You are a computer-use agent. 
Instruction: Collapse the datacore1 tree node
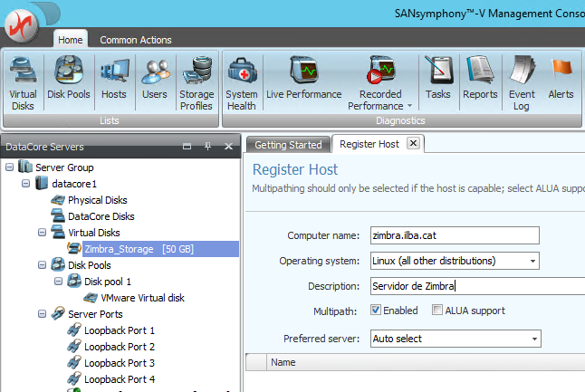pos(25,184)
